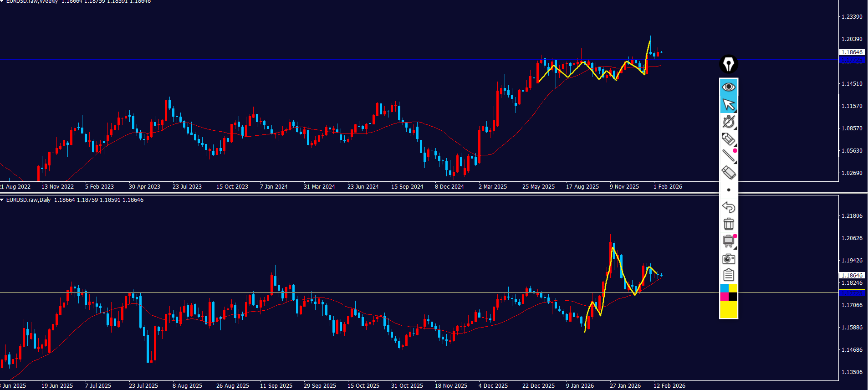Take a screenshot with the camera icon
Screen dimensions: 868x390
click(728, 259)
